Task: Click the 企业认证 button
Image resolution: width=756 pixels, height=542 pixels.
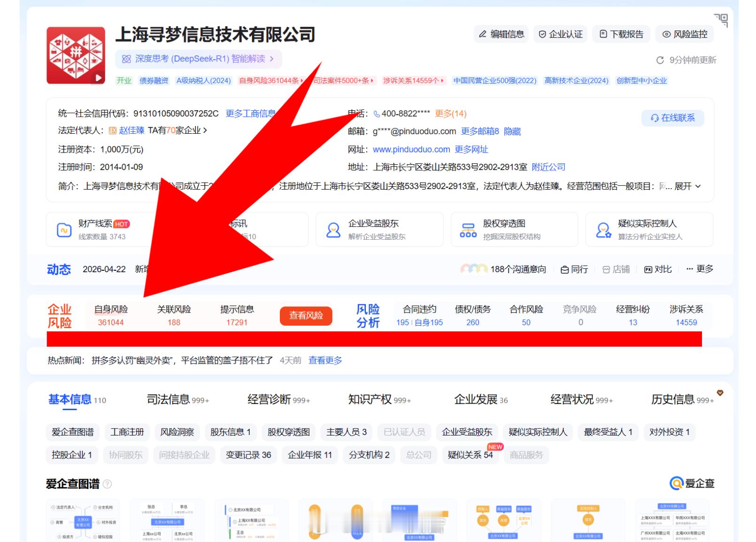Action: pos(561,34)
